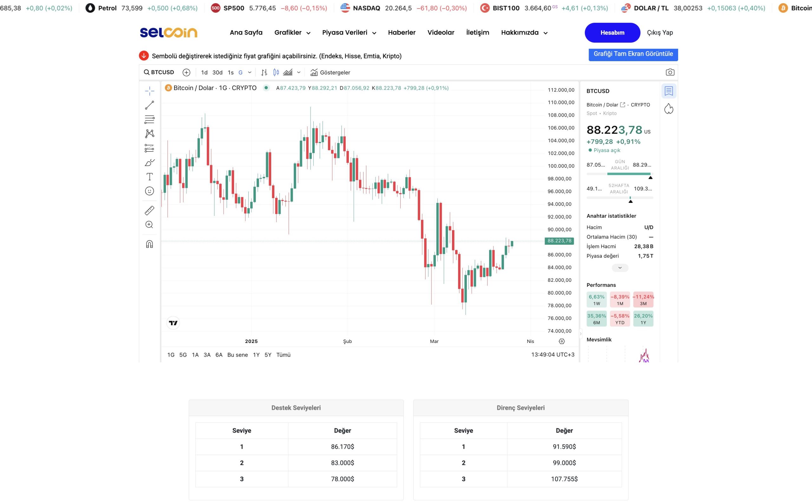812x504 pixels.
Task: Open Bitcoin symbol external link icon
Action: pyautogui.click(x=622, y=105)
